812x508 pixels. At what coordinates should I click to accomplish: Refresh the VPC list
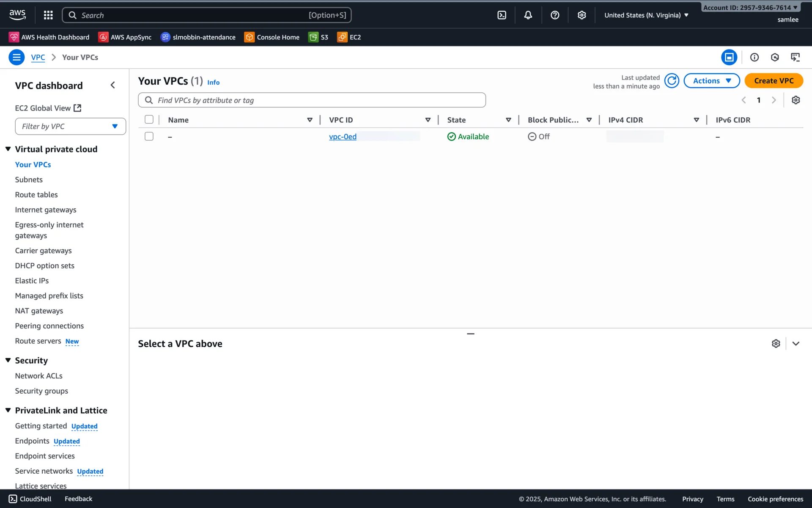point(671,81)
